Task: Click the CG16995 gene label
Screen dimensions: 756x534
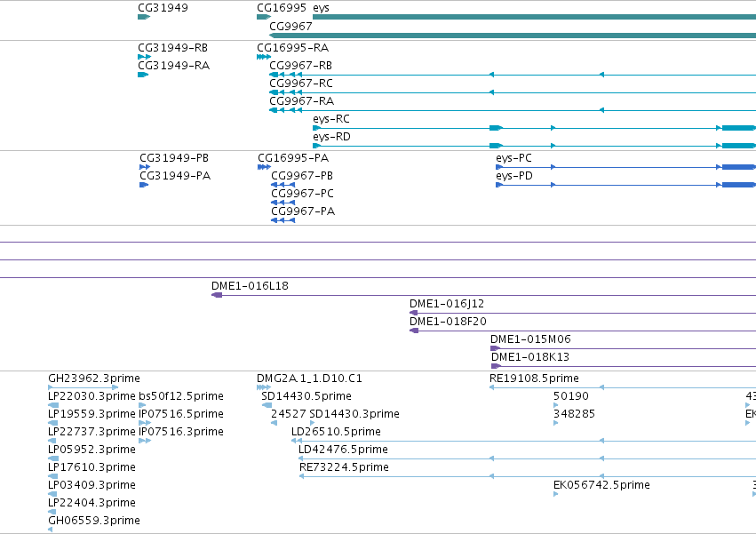Action: pyautogui.click(x=282, y=8)
